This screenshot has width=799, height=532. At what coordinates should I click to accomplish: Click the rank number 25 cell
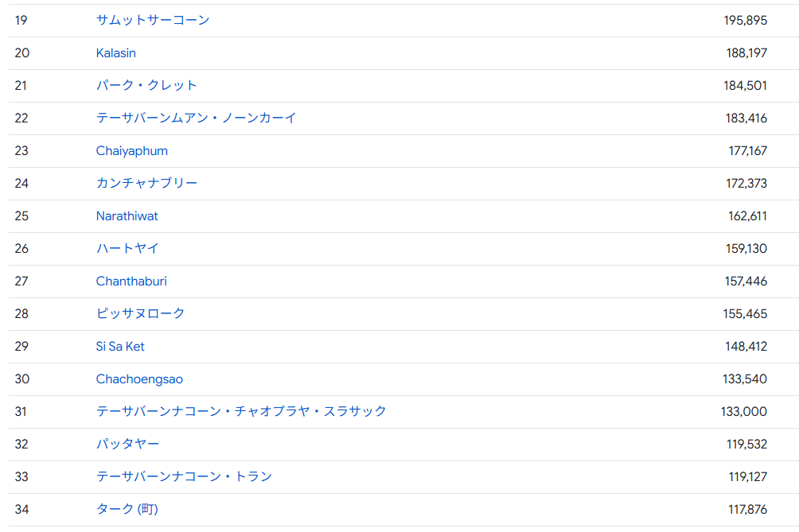(21, 216)
